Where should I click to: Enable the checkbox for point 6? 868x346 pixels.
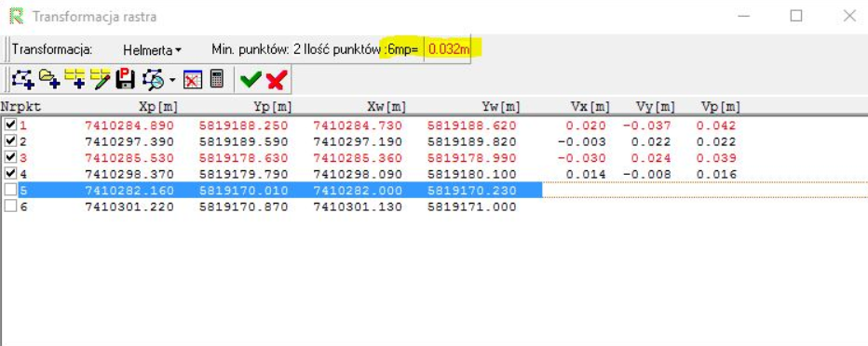coord(9,206)
